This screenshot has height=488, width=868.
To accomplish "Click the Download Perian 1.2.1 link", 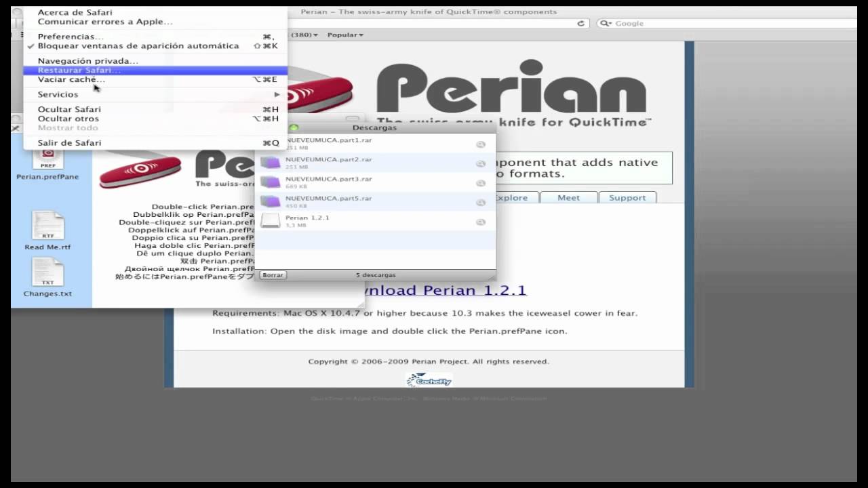I will [444, 290].
